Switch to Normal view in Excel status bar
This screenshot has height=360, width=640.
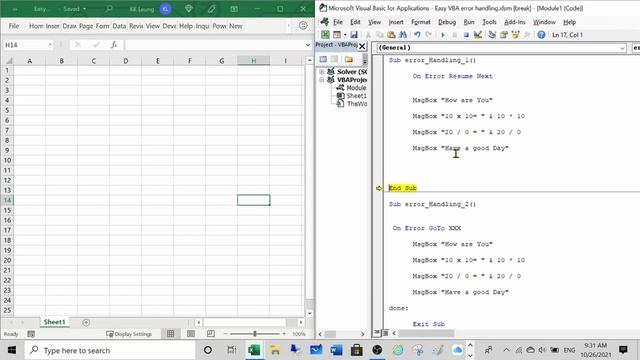pyautogui.click(x=171, y=334)
